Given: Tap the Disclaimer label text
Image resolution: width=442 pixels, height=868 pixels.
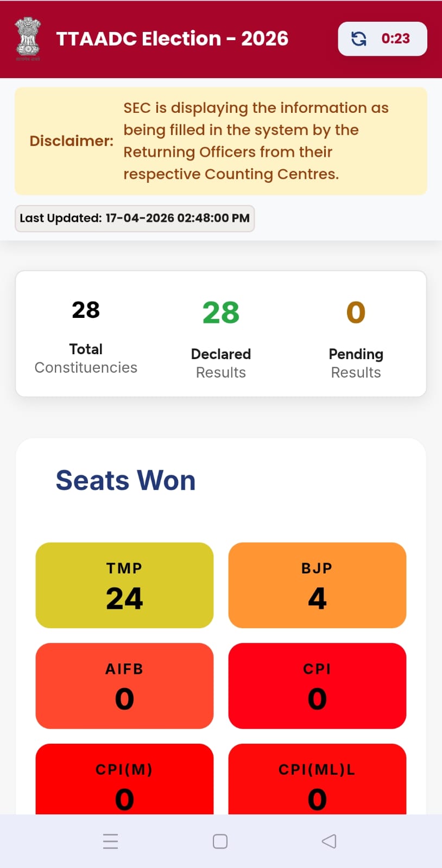Looking at the screenshot, I should (x=71, y=141).
